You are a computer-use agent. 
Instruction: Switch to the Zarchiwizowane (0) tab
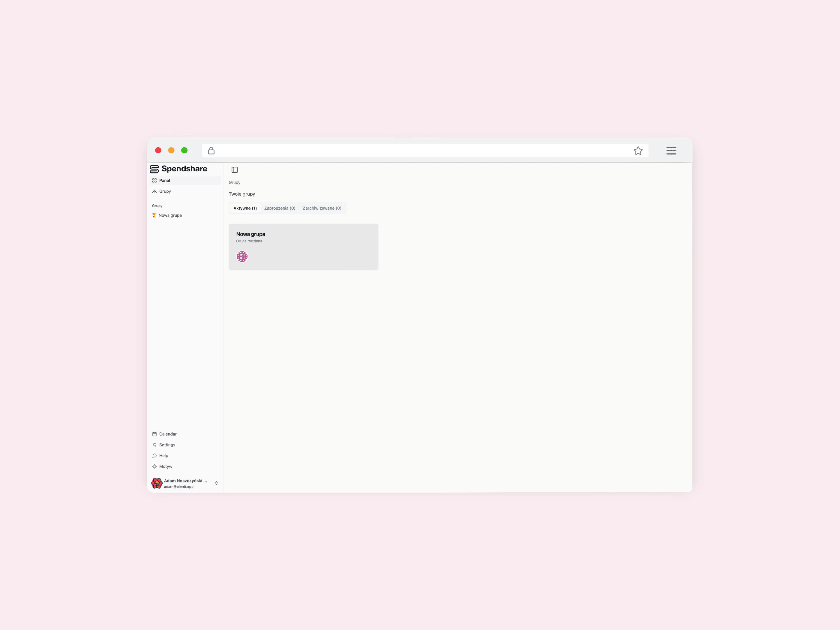(x=322, y=208)
